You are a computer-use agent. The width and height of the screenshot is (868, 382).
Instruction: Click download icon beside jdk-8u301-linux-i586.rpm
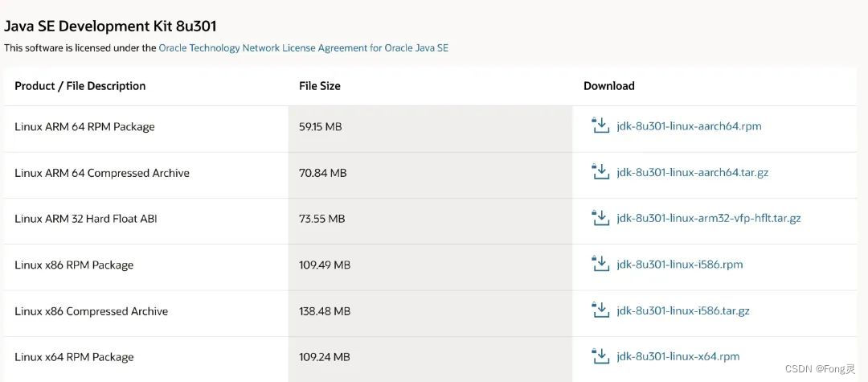pyautogui.click(x=600, y=264)
